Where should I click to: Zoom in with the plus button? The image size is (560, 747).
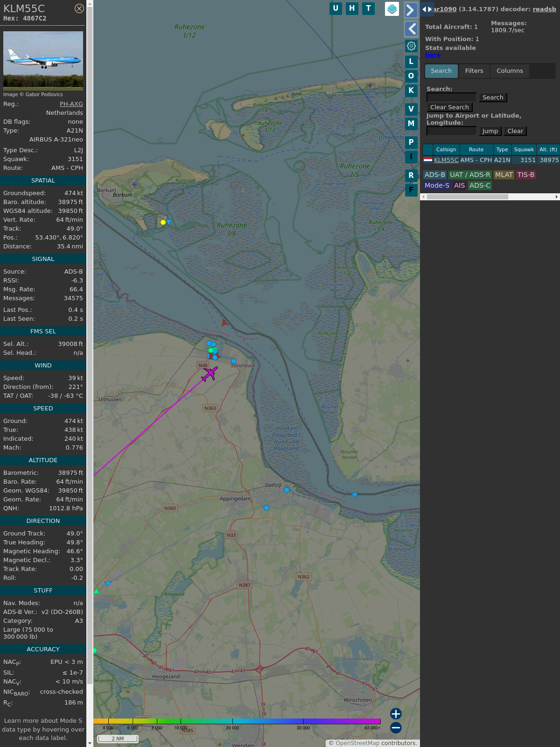point(396,714)
